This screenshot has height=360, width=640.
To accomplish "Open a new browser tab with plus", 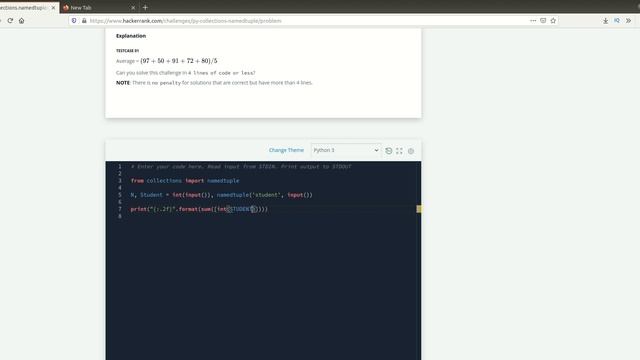I will click(x=145, y=7).
